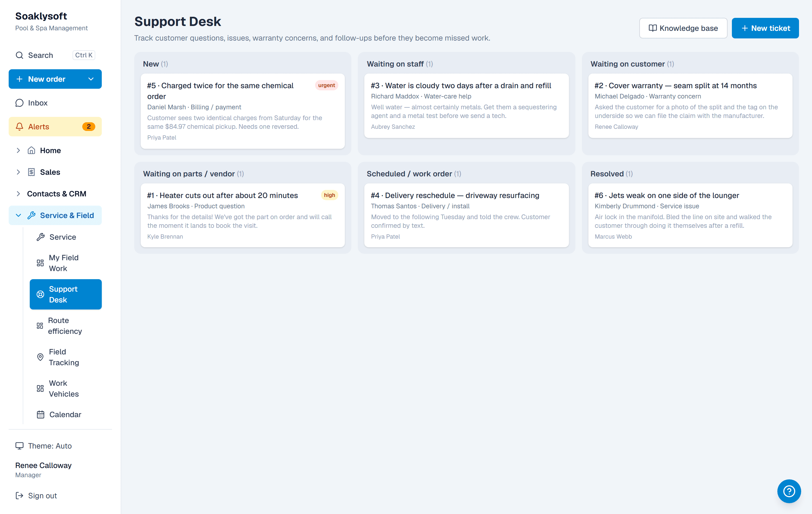Open the New order dropdown arrow

coord(91,79)
